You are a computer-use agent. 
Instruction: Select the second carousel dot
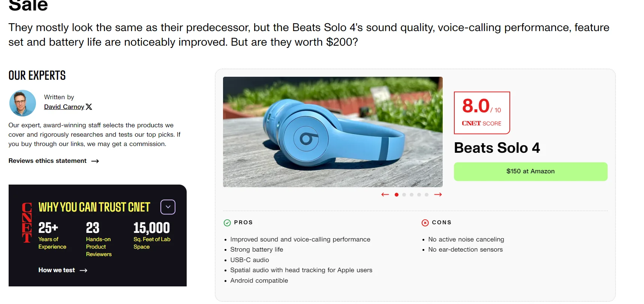404,195
